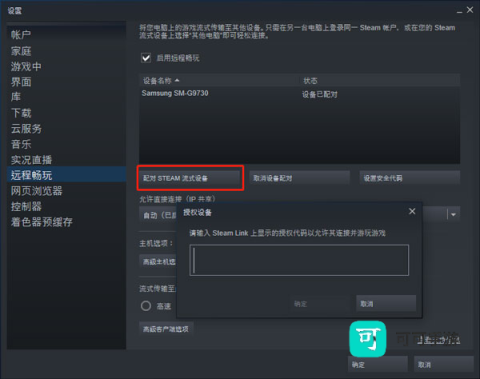Select the Samsung SM-G9730 device row
Image resolution: width=480 pixels, height=379 pixels.
coord(299,94)
